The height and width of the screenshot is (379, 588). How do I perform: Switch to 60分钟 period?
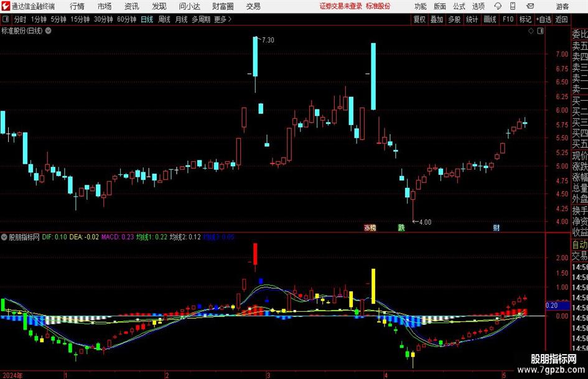(x=126, y=19)
